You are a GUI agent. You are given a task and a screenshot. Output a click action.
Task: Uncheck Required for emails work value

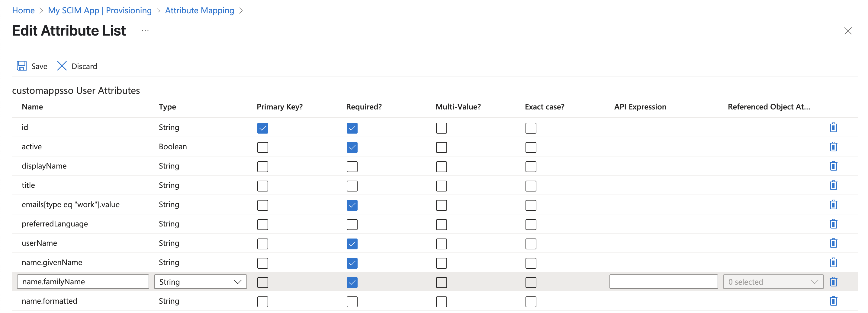(x=352, y=205)
